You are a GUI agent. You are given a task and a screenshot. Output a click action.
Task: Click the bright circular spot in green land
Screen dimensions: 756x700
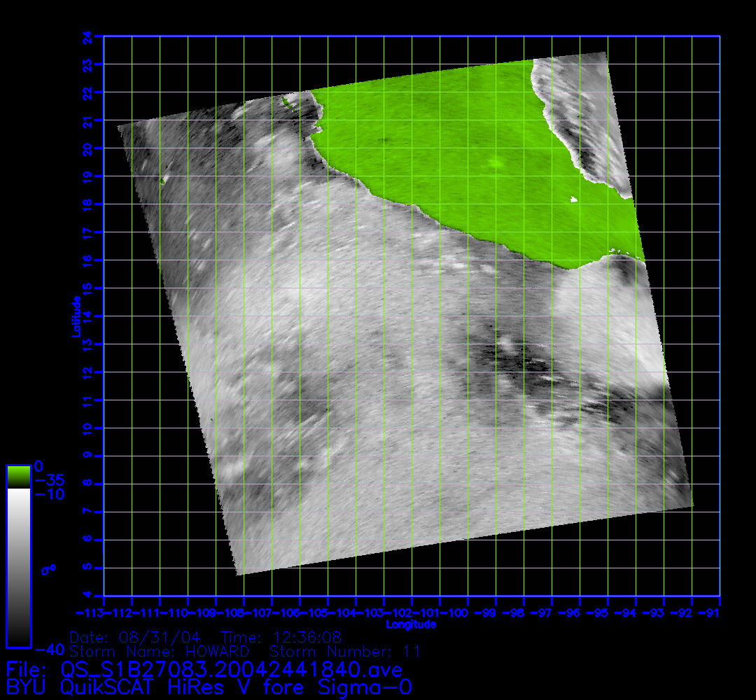pos(496,163)
